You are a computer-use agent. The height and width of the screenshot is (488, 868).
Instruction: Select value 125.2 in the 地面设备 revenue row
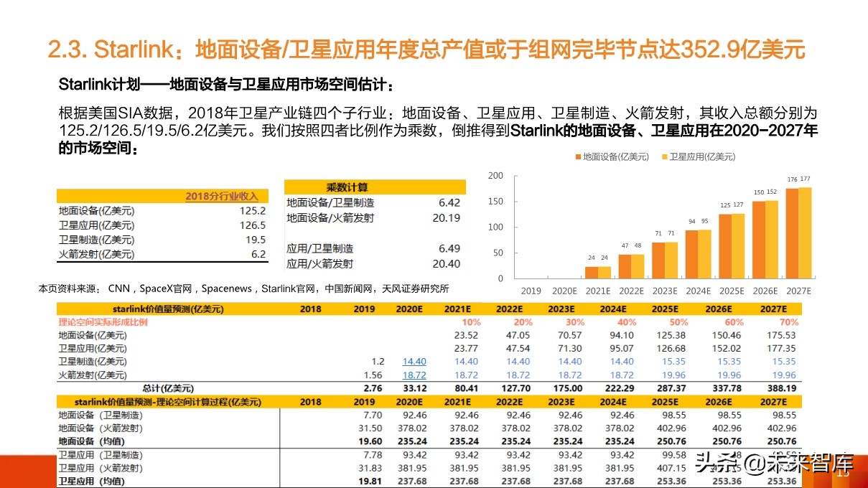pyautogui.click(x=253, y=211)
